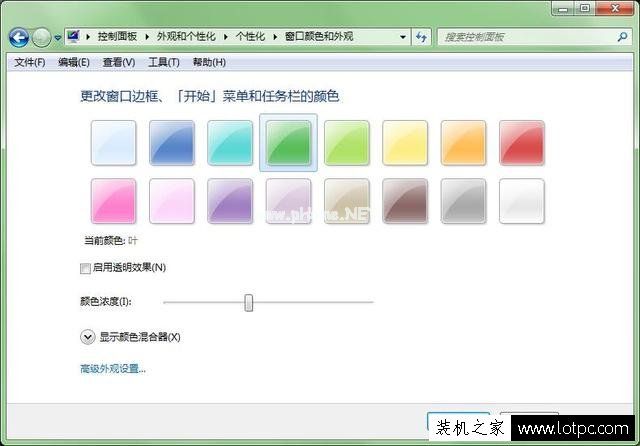Enable the 启用透明效果(N) checkbox
640x446 pixels.
[x=85, y=268]
